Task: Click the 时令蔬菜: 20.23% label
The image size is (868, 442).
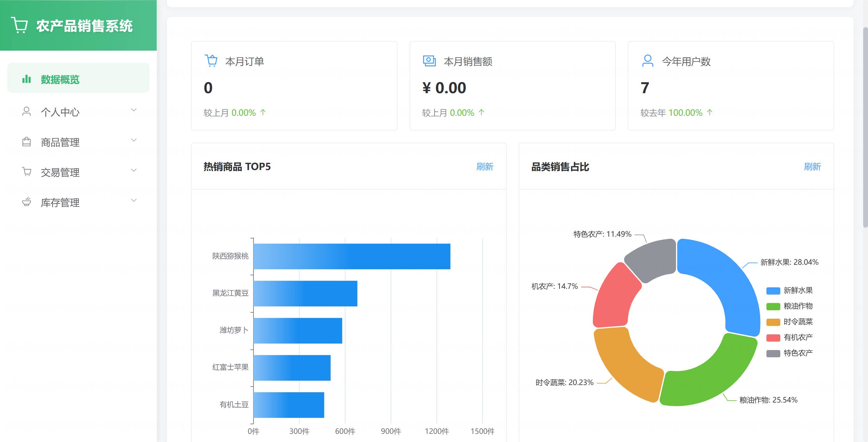Action: tap(565, 382)
